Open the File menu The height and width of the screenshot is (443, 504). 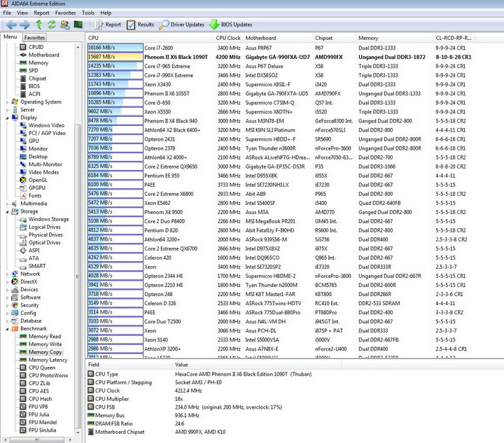click(7, 13)
